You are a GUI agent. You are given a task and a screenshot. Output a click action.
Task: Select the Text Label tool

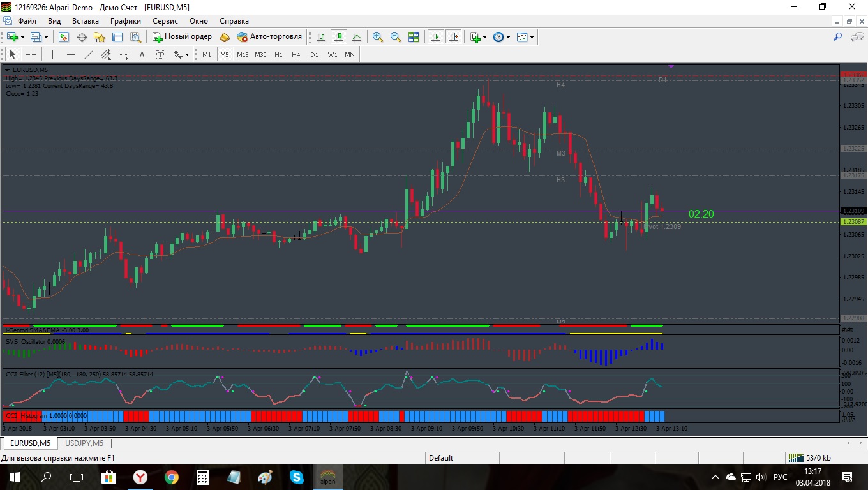(160, 54)
